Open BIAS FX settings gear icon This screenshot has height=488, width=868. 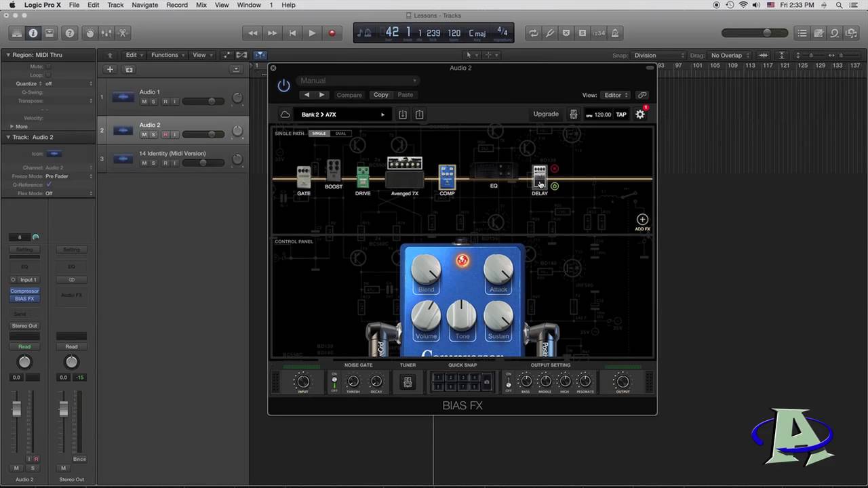(x=640, y=115)
